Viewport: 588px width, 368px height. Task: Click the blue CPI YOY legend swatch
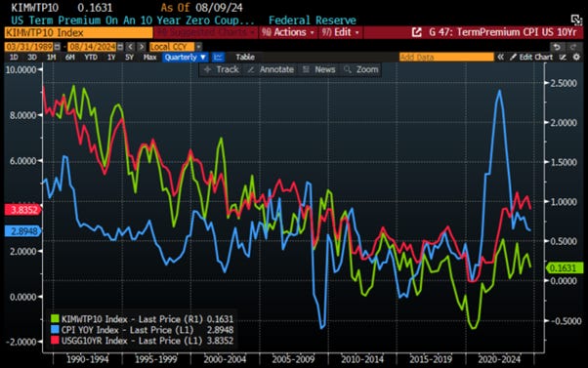(x=55, y=330)
